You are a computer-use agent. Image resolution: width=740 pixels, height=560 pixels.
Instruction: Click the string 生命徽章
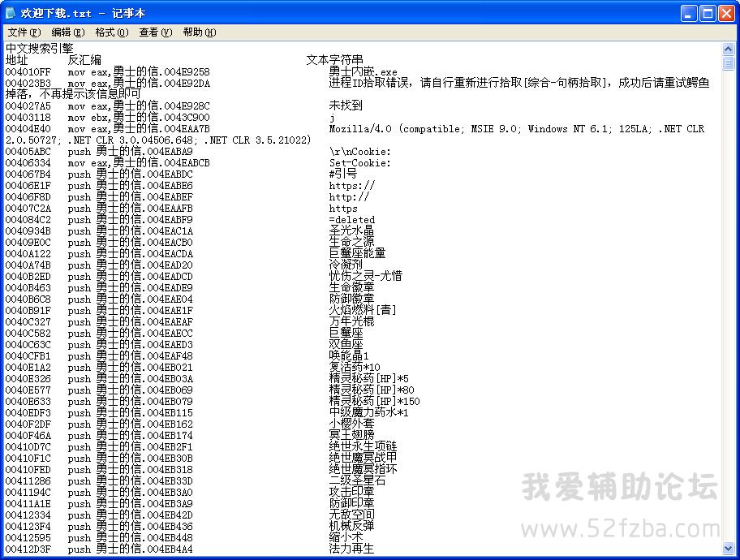click(x=351, y=287)
